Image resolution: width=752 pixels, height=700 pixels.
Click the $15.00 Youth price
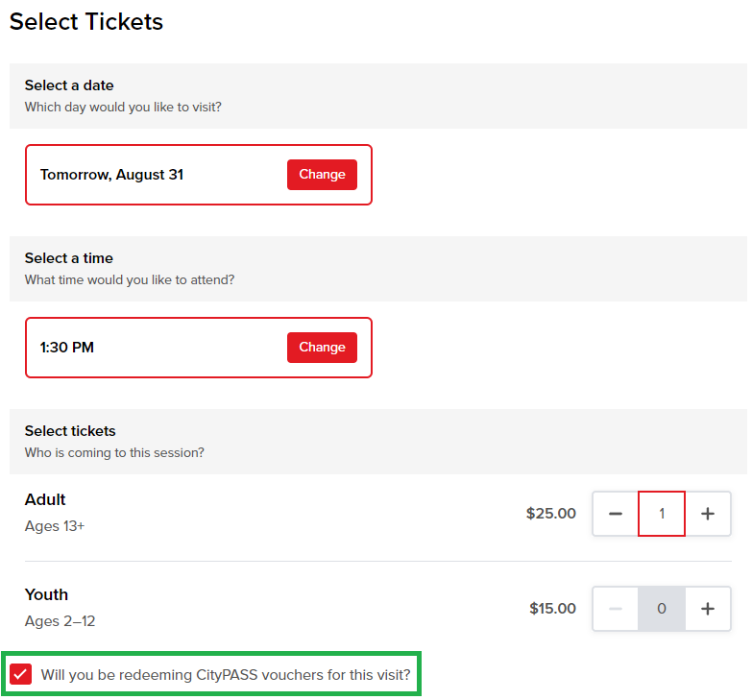[x=552, y=609]
